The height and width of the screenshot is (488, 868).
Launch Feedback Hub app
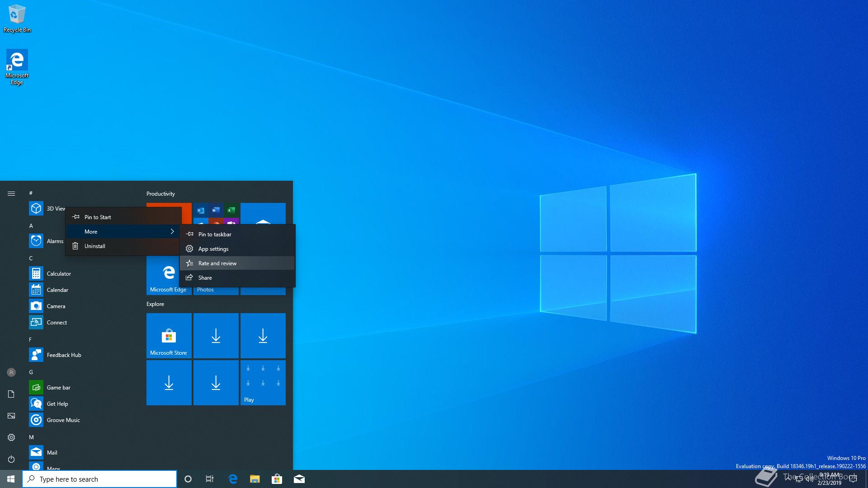tap(64, 355)
